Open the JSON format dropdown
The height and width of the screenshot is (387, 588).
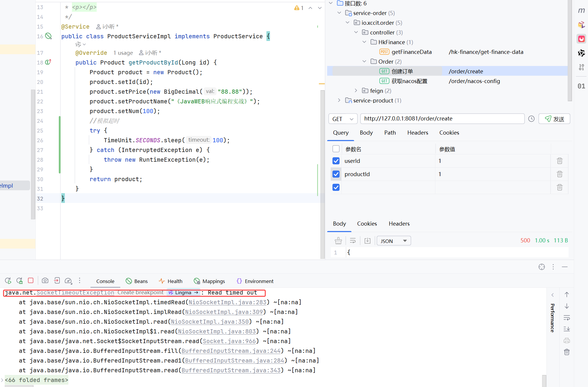click(393, 241)
